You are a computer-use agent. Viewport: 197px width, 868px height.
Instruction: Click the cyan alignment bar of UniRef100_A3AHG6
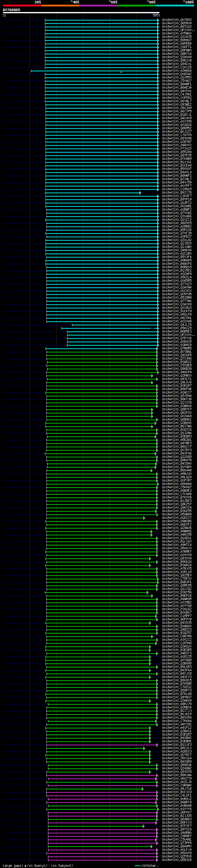pos(95,71)
